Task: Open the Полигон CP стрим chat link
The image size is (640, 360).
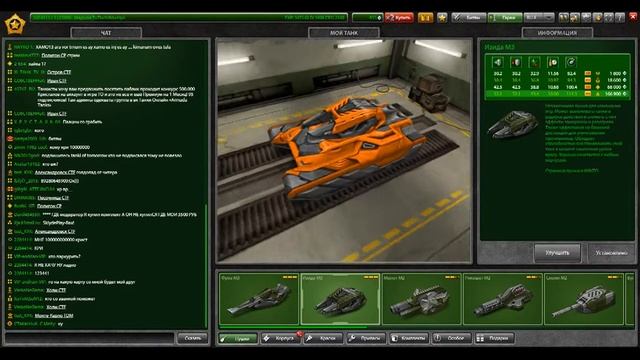Action: coord(60,55)
